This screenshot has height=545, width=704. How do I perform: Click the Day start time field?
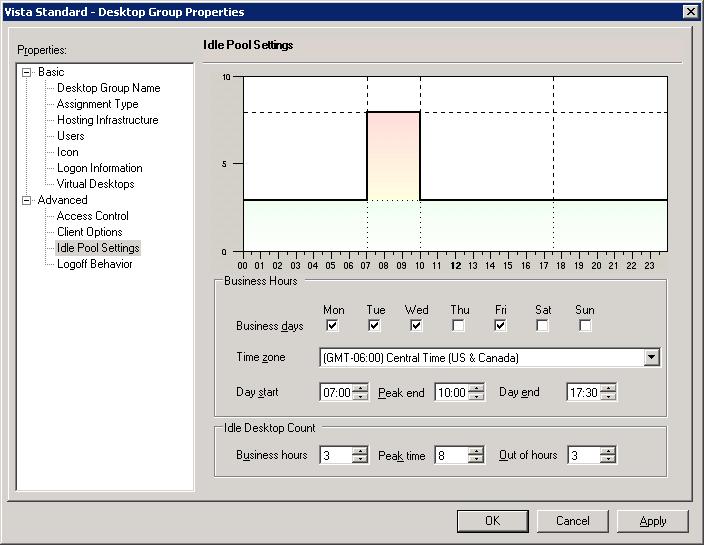336,393
